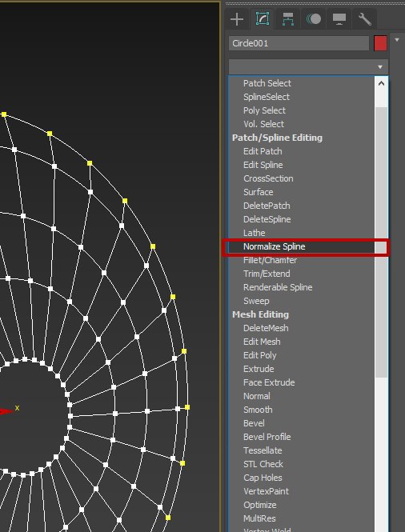Apply the Edit Patch modifier
Screen dimensions: 405x532
coord(263,151)
